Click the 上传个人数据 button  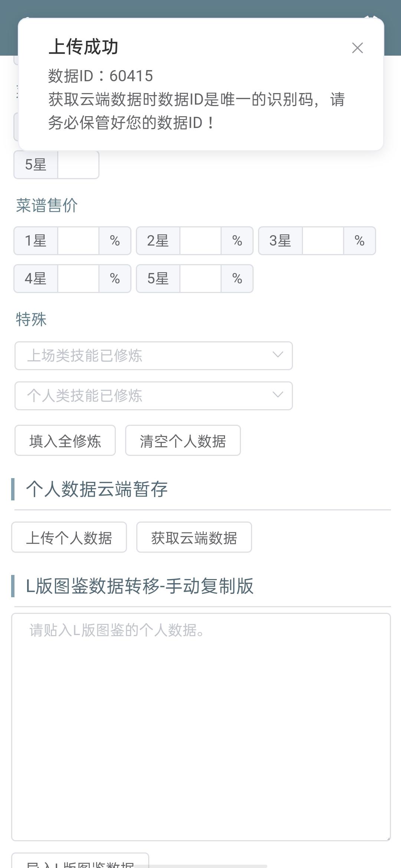coord(69,537)
